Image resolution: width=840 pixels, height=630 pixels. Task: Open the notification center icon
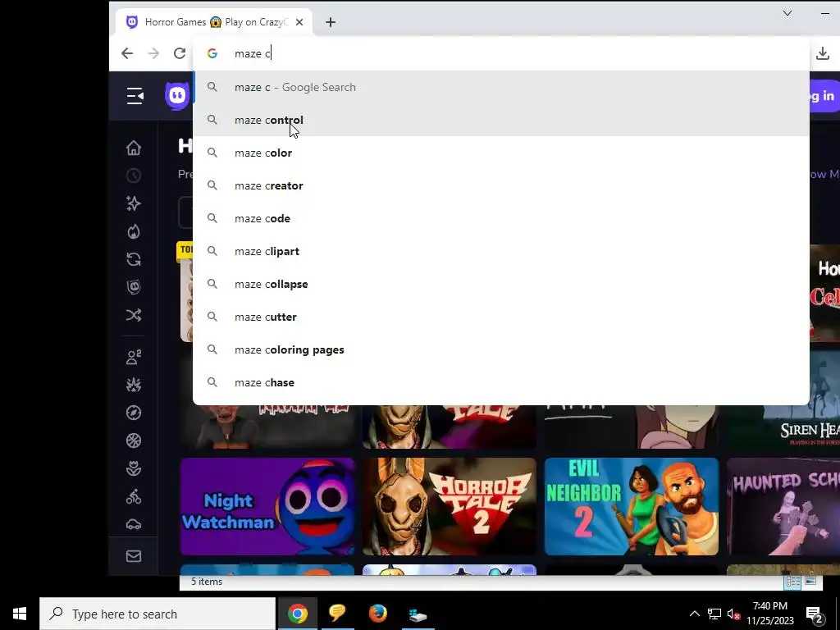pyautogui.click(x=815, y=614)
